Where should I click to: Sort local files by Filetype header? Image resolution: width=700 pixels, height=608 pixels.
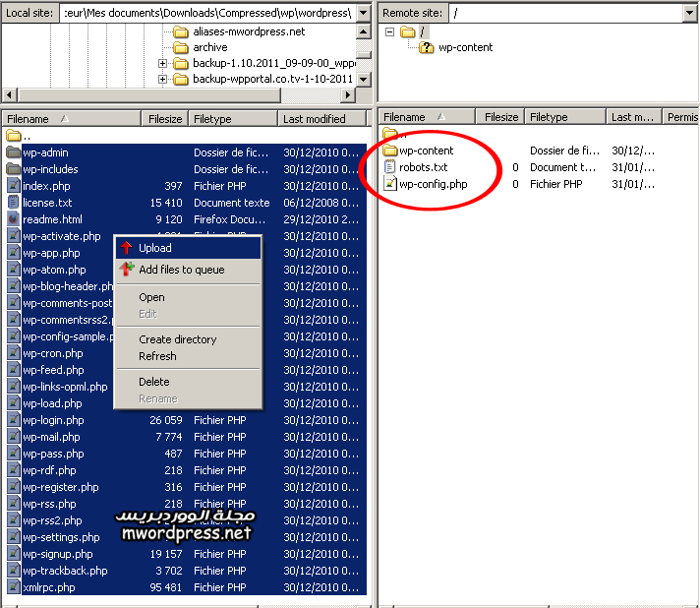pos(233,119)
